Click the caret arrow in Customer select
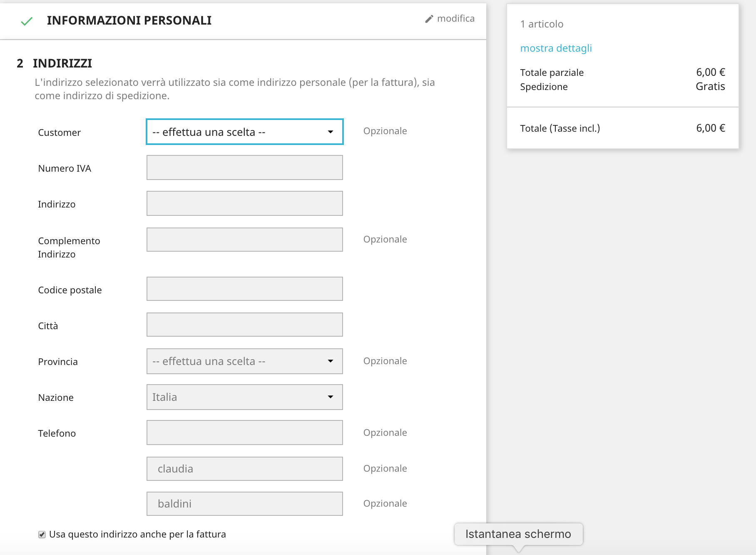Screen dimensions: 756x555 [x=331, y=132]
